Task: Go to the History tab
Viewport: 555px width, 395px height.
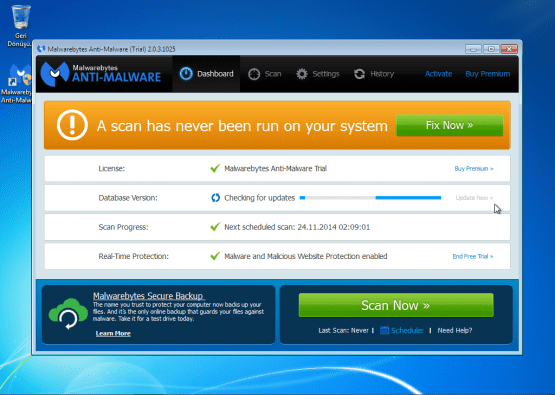Action: (374, 74)
